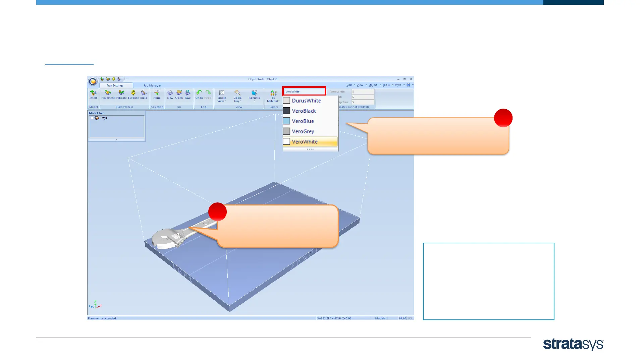Image resolution: width=644 pixels, height=362 pixels.
Task: Start the Build process icon
Action: (144, 94)
